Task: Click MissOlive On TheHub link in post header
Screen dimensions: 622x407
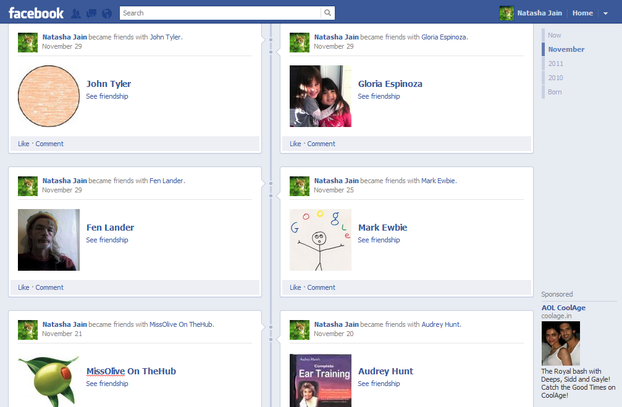Action: click(x=181, y=324)
